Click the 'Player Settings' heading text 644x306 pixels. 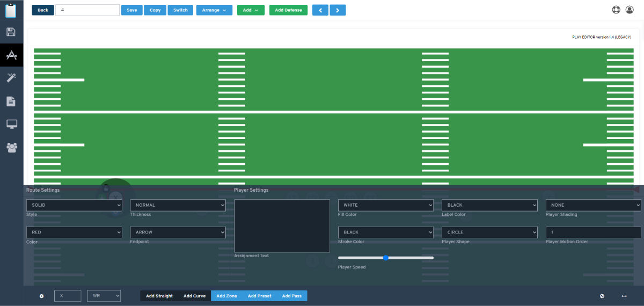(x=251, y=190)
